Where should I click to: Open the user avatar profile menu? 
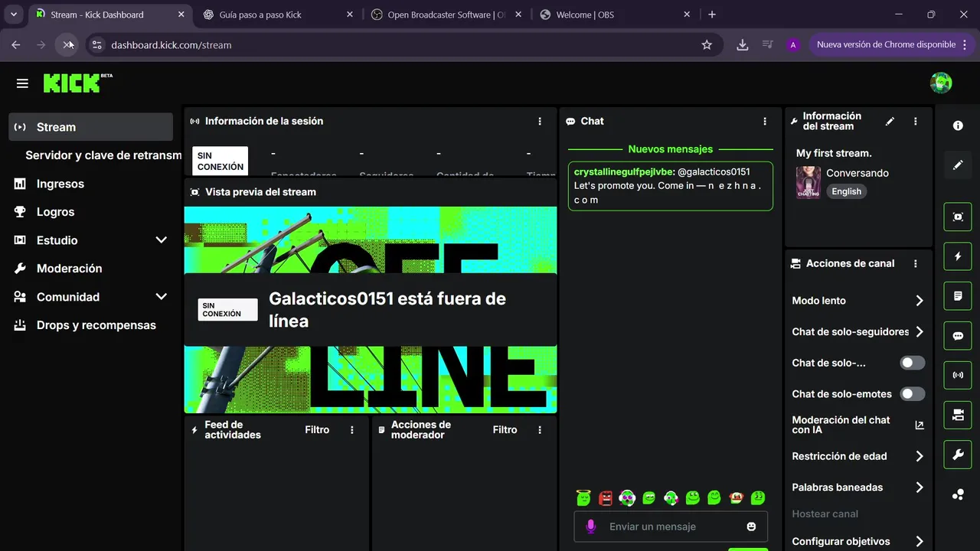[941, 83]
